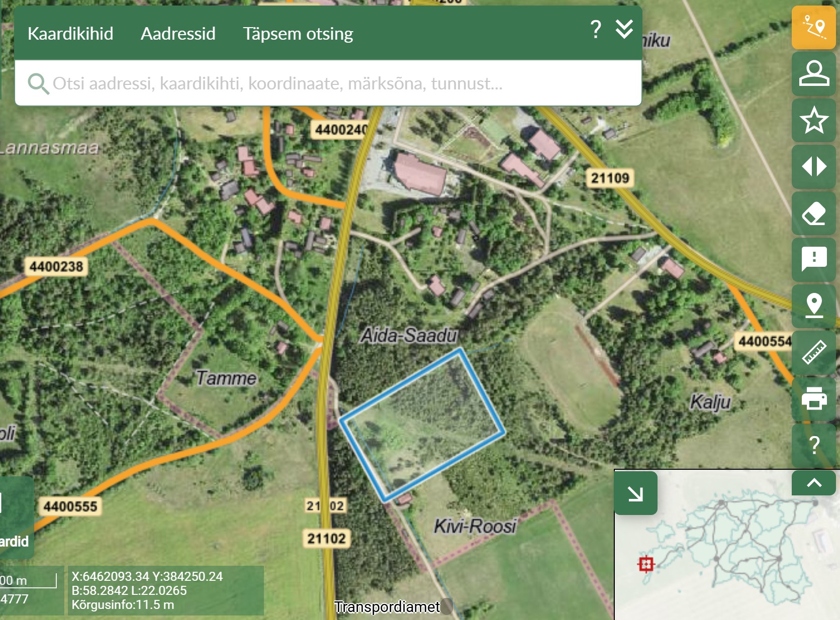Select the ruler measuring tool

click(x=813, y=352)
